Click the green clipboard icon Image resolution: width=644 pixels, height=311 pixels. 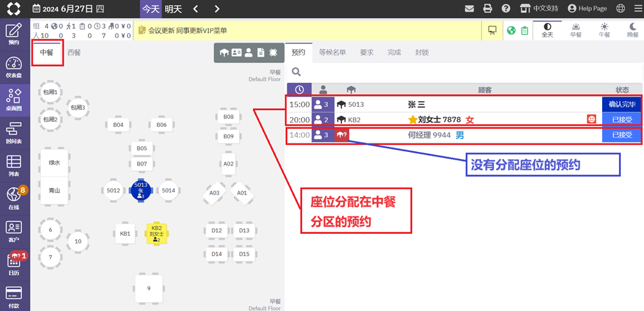(x=524, y=30)
